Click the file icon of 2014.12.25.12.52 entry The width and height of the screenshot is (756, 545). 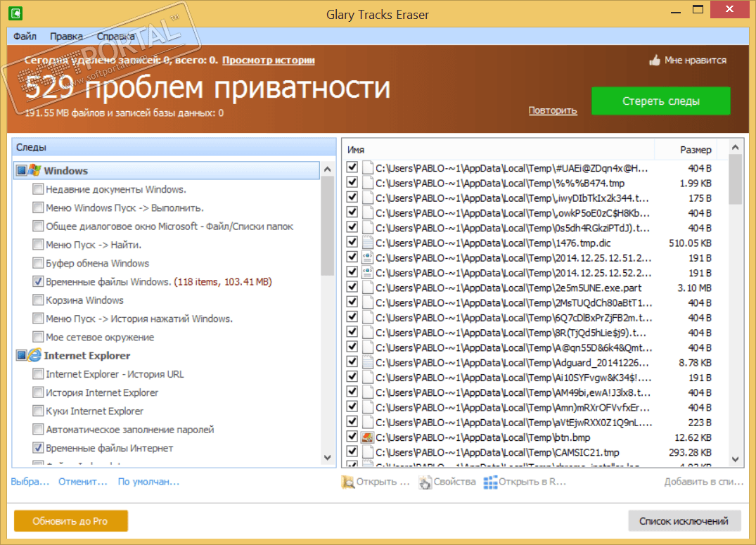tap(367, 273)
